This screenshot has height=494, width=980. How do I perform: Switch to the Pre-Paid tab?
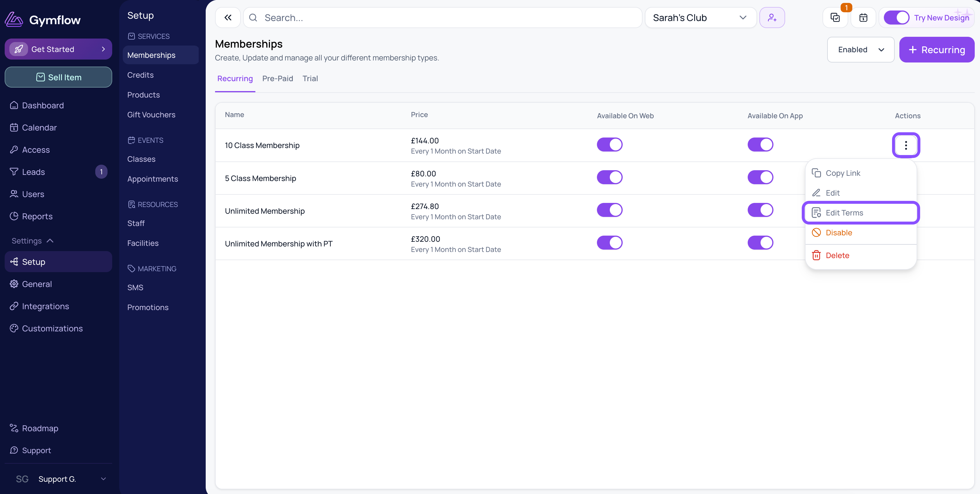pyautogui.click(x=278, y=79)
